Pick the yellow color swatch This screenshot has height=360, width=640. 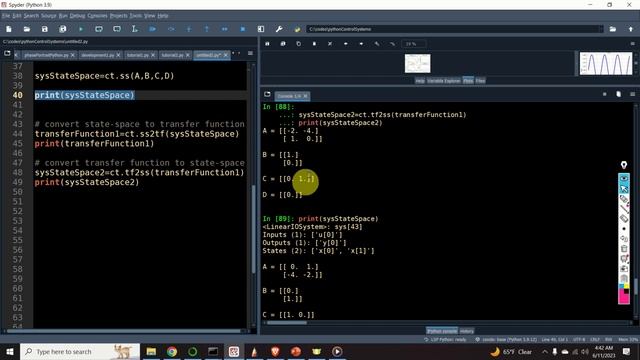[x=627, y=287]
